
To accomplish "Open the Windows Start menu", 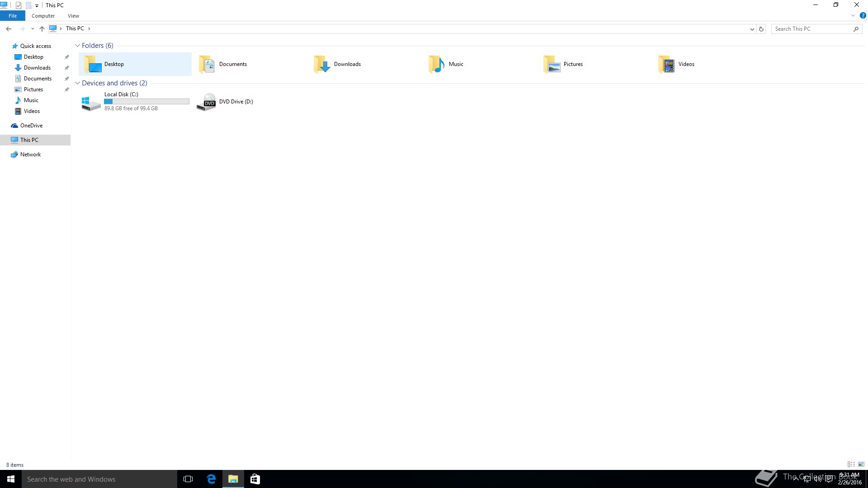I will [x=11, y=479].
